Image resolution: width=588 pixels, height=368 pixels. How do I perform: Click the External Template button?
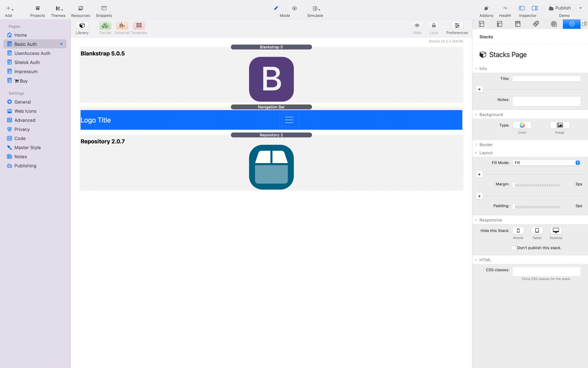tap(122, 26)
